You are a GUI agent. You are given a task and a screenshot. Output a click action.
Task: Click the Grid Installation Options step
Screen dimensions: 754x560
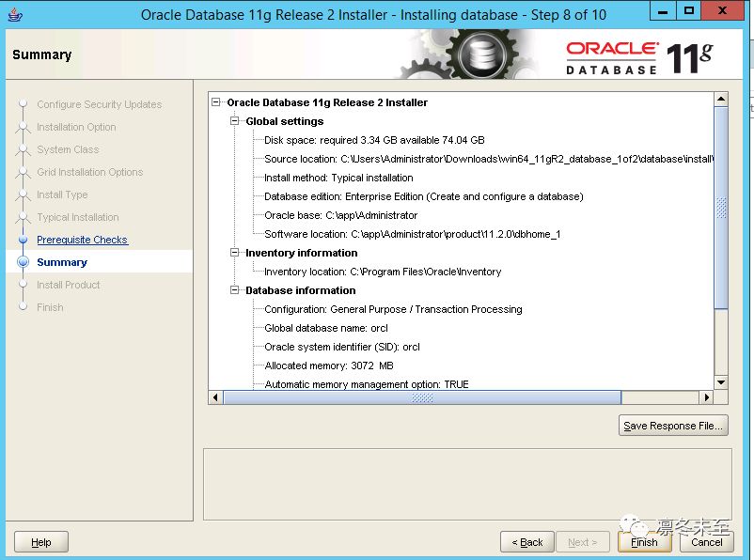click(90, 172)
